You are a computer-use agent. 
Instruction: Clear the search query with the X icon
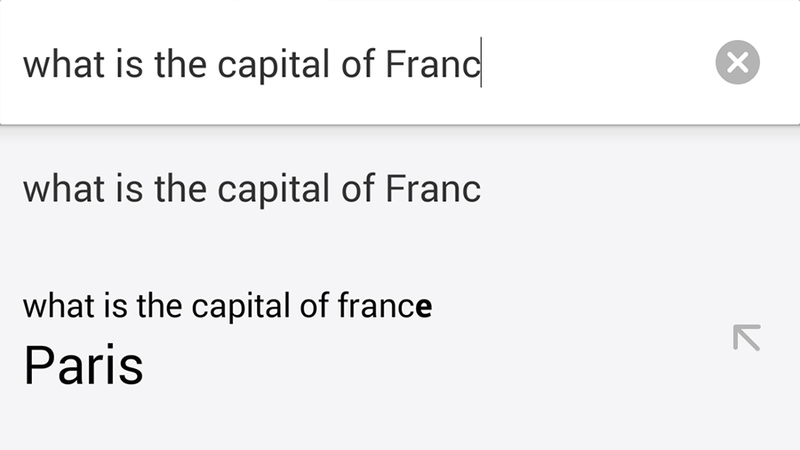tap(737, 62)
